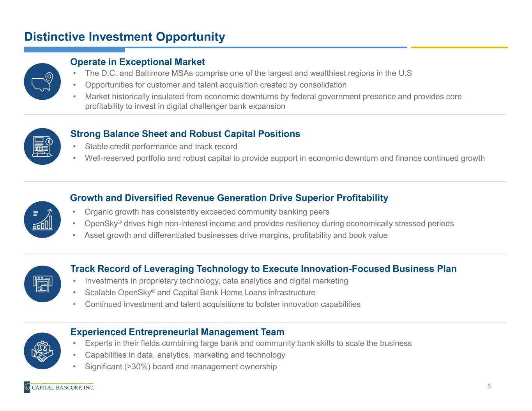The height and width of the screenshot is (411, 532).
Task: Click the Capital Bancorp, Inc. footer text
Action: tap(62, 387)
